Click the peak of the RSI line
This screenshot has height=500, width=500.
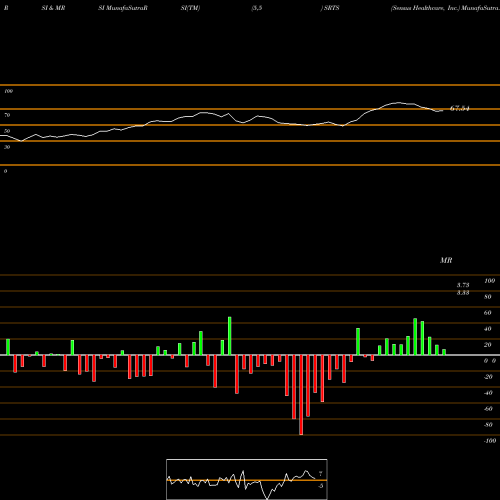(x=399, y=102)
